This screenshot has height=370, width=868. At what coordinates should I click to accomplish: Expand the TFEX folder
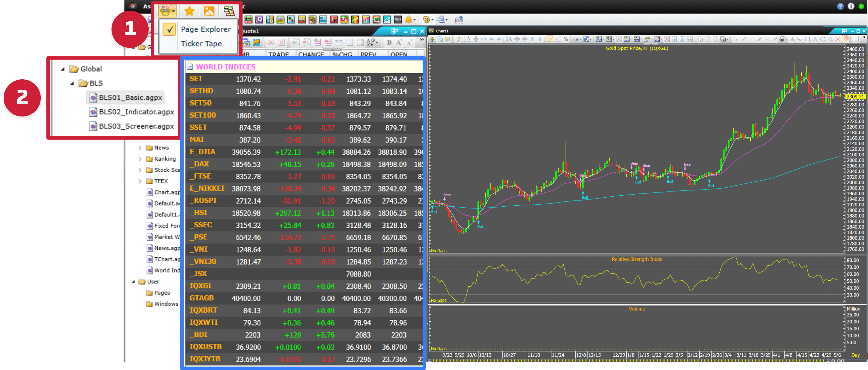pos(140,181)
